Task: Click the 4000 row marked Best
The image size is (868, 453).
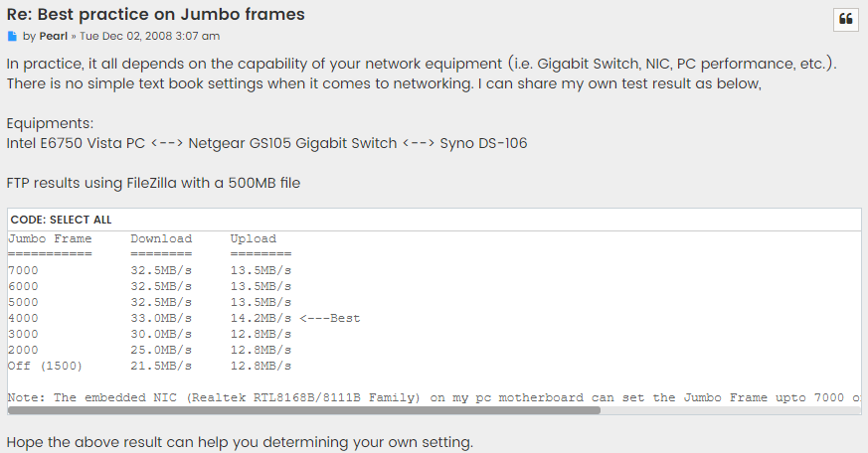Action: [x=184, y=318]
